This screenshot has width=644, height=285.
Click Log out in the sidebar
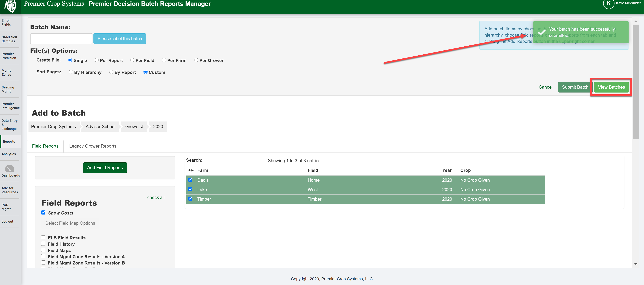tap(7, 221)
